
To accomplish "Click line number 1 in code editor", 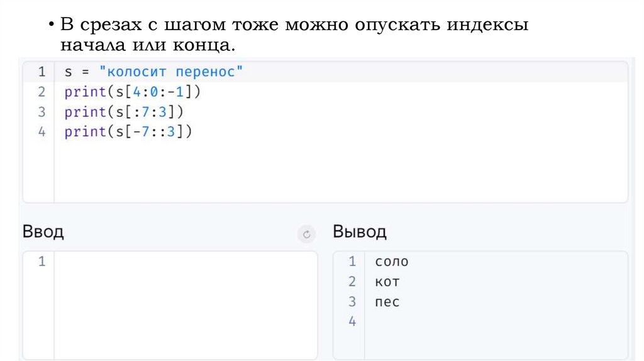I will point(42,72).
